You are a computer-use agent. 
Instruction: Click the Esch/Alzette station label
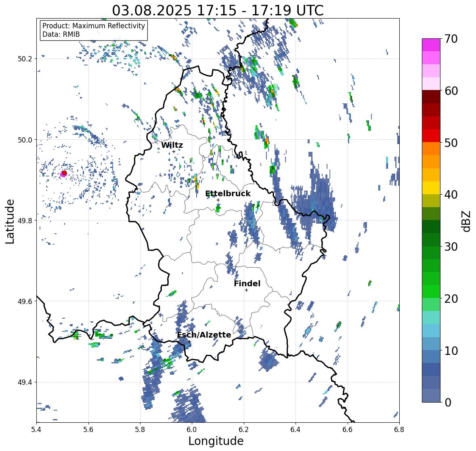pos(204,335)
